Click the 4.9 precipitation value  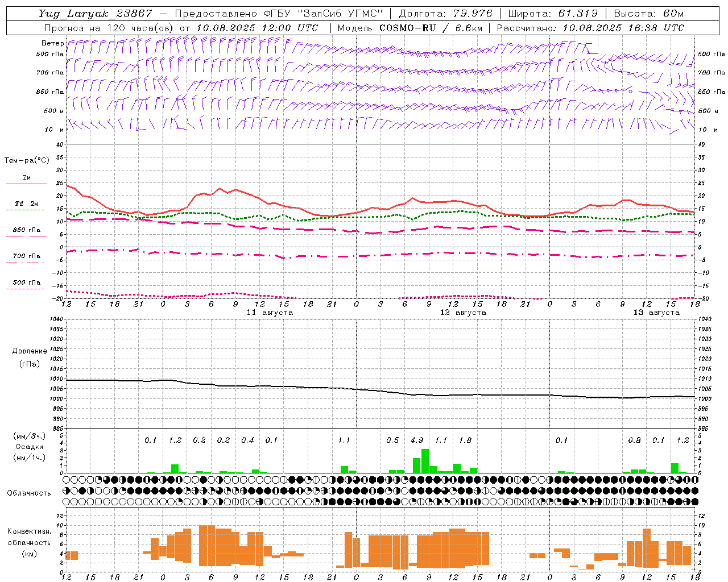[417, 440]
